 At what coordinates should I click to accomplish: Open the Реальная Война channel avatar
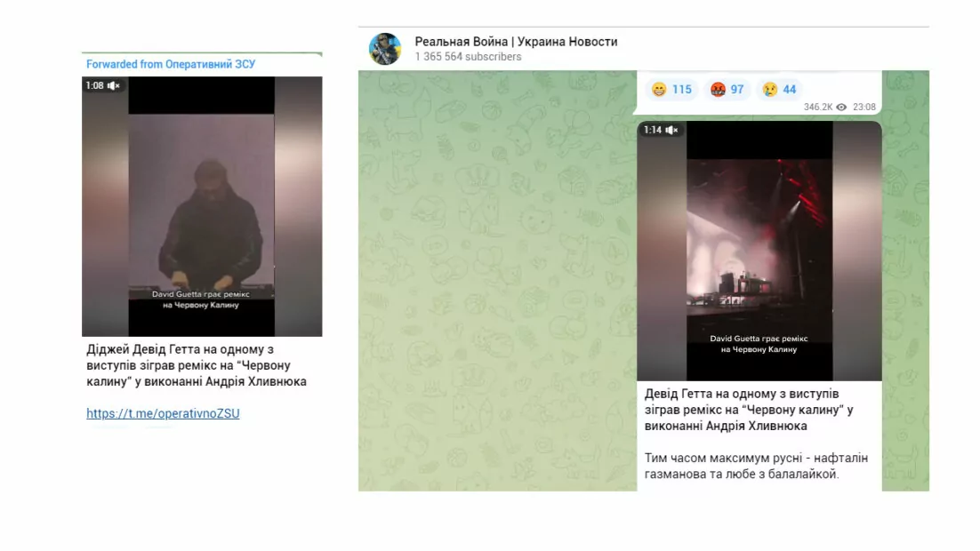pos(385,49)
